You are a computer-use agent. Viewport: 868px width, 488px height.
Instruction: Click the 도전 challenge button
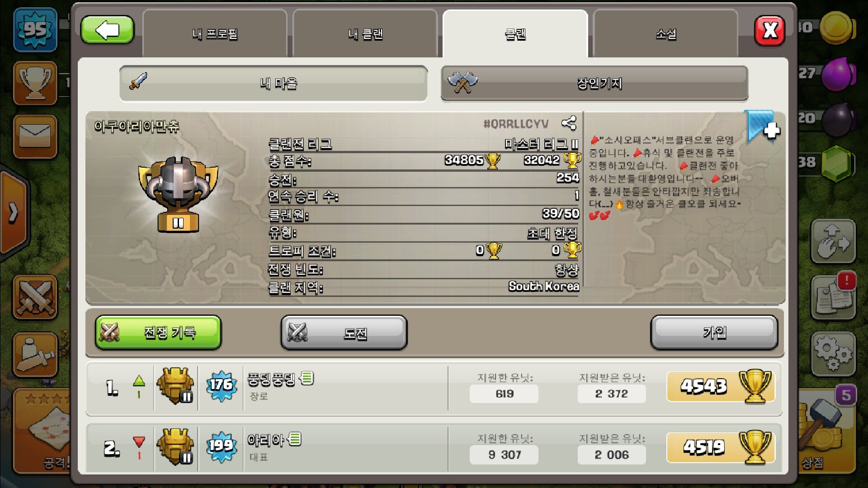[344, 333]
